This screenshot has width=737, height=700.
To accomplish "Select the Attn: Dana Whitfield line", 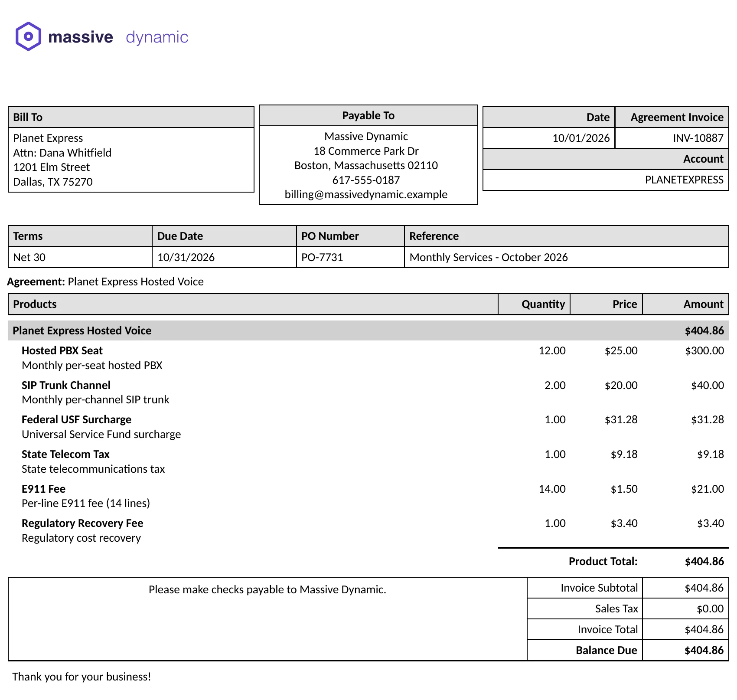I will (x=62, y=153).
